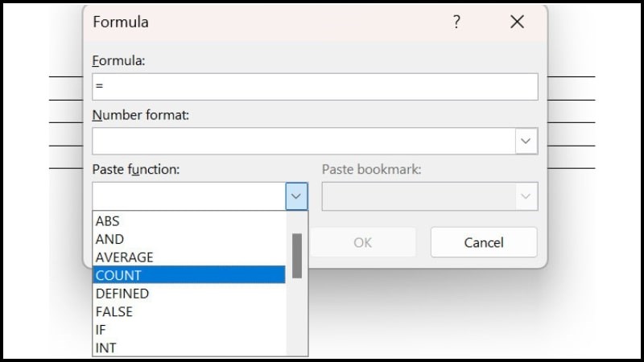
Task: Click the Formula text input field
Action: pyautogui.click(x=315, y=87)
